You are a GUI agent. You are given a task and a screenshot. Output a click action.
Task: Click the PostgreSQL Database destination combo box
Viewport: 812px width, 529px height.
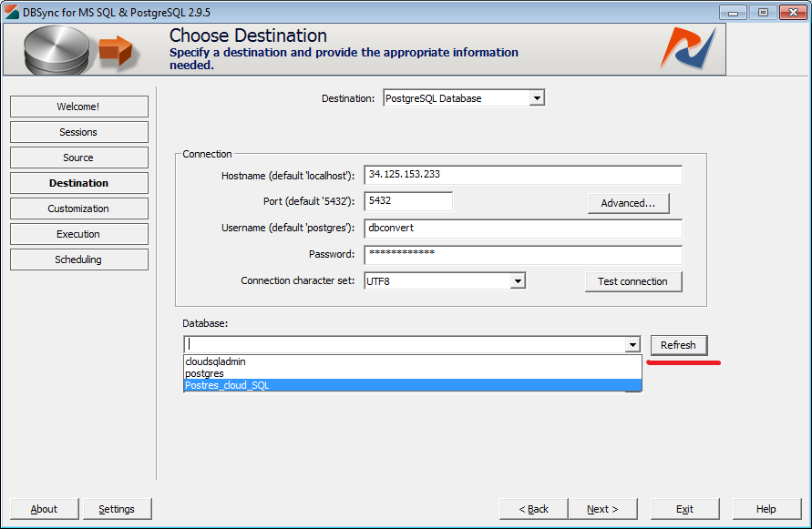coord(464,97)
